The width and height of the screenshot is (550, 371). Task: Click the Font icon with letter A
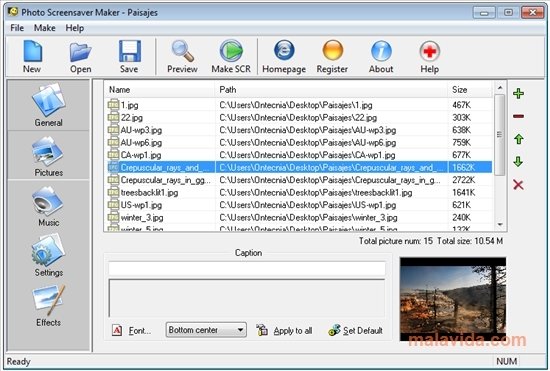pos(117,330)
